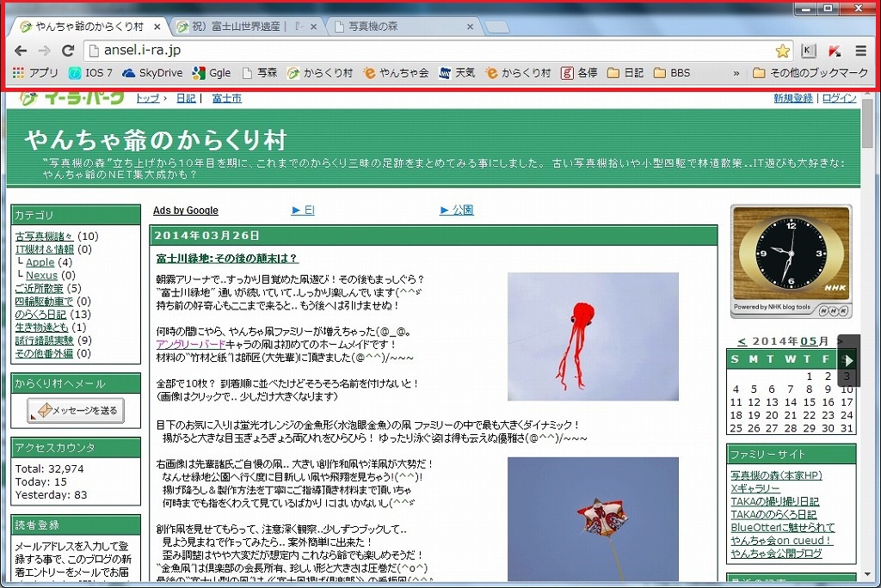This screenshot has width=881, height=588.
Task: Click the red Kaspersky-style extension icon
Action: tap(835, 51)
